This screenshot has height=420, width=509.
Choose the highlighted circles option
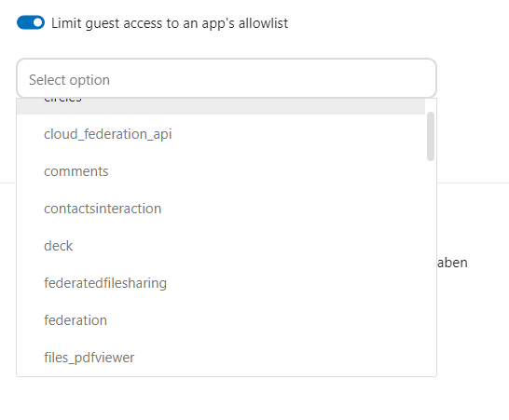[x=221, y=106]
